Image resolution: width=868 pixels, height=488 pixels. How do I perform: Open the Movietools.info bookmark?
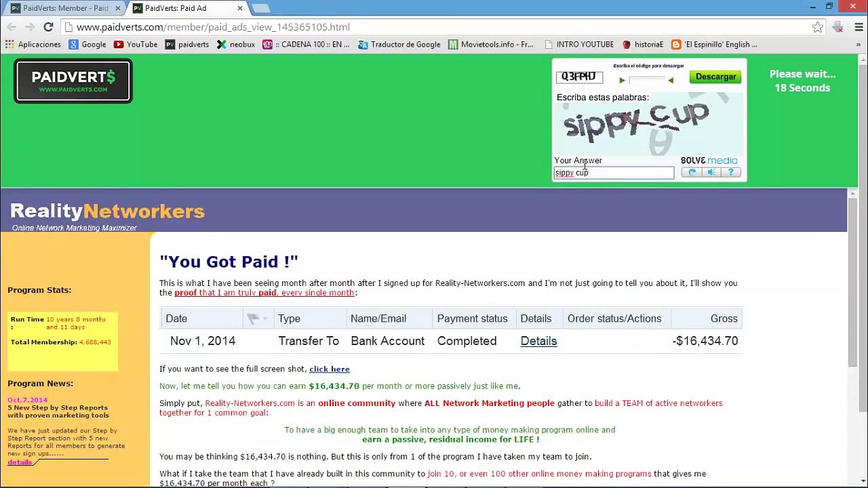(491, 45)
